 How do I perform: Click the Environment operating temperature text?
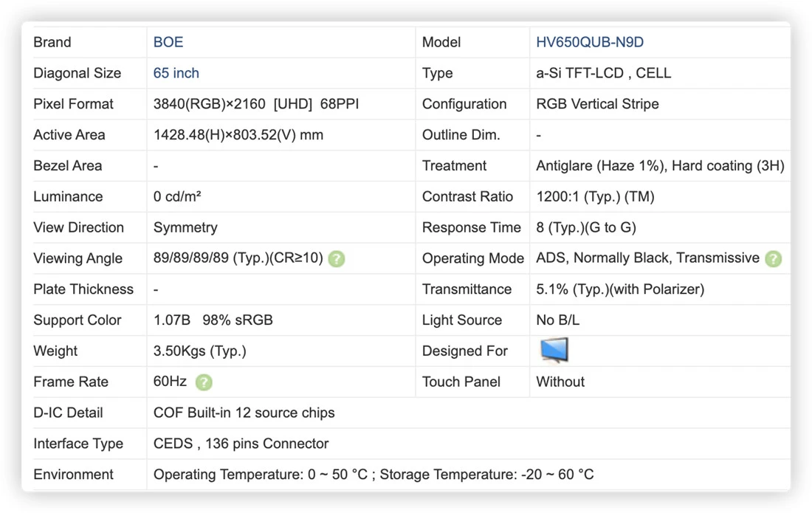point(261,475)
